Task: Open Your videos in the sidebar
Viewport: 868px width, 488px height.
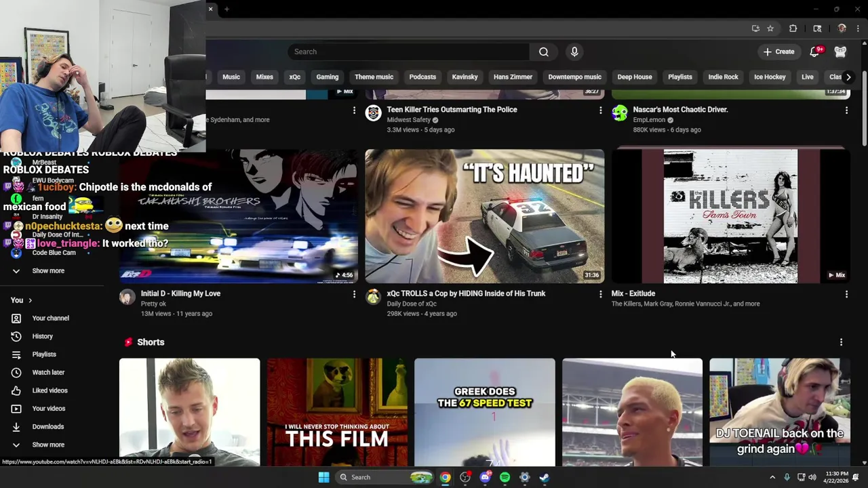Action: pos(49,409)
